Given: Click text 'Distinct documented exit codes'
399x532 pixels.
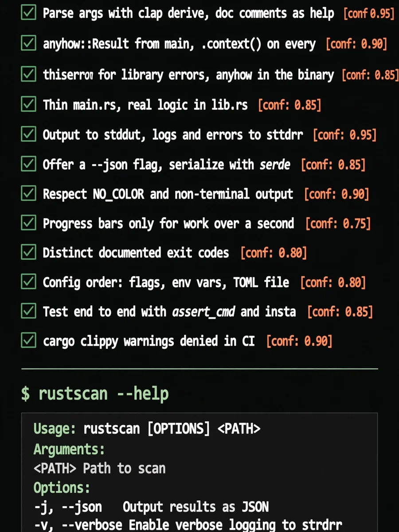Looking at the screenshot, I should pos(136,253).
